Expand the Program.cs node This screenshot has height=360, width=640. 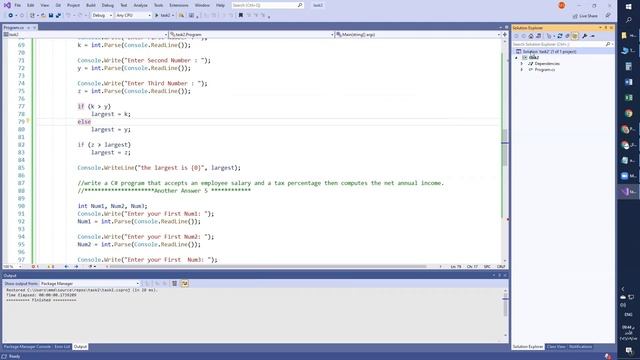click(522, 70)
